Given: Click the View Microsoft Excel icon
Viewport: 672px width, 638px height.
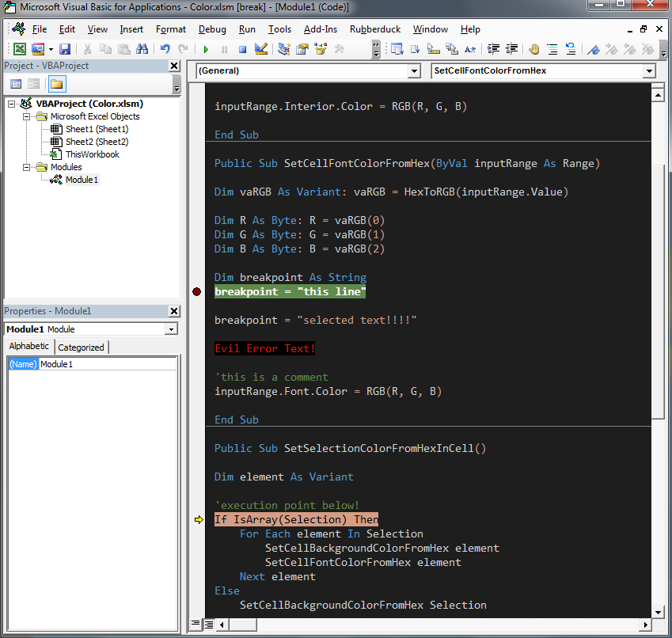Looking at the screenshot, I should coord(20,49).
